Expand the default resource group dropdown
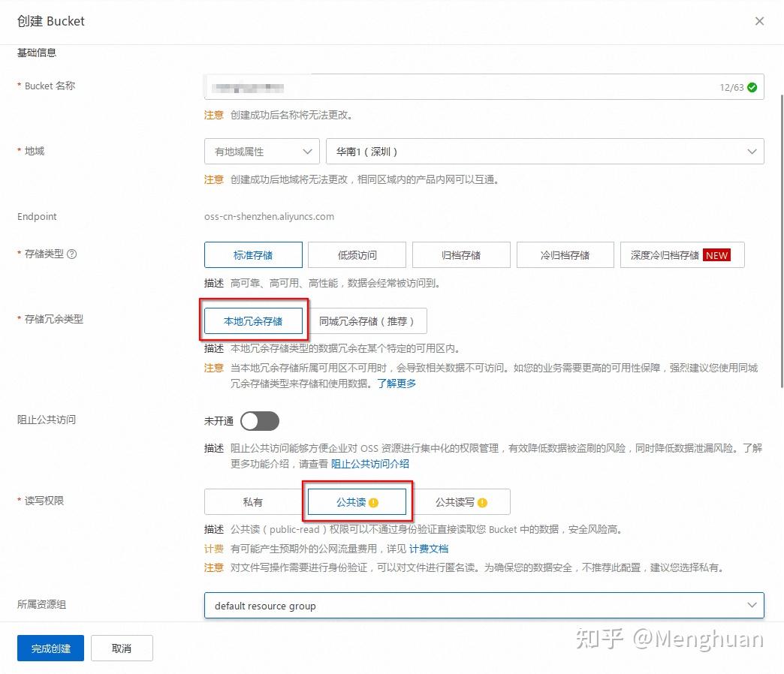Viewport: 784px width, 674px height. [x=484, y=605]
